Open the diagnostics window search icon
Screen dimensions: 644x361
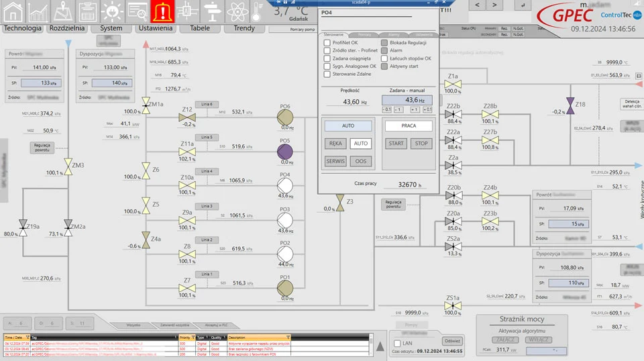pos(137,11)
